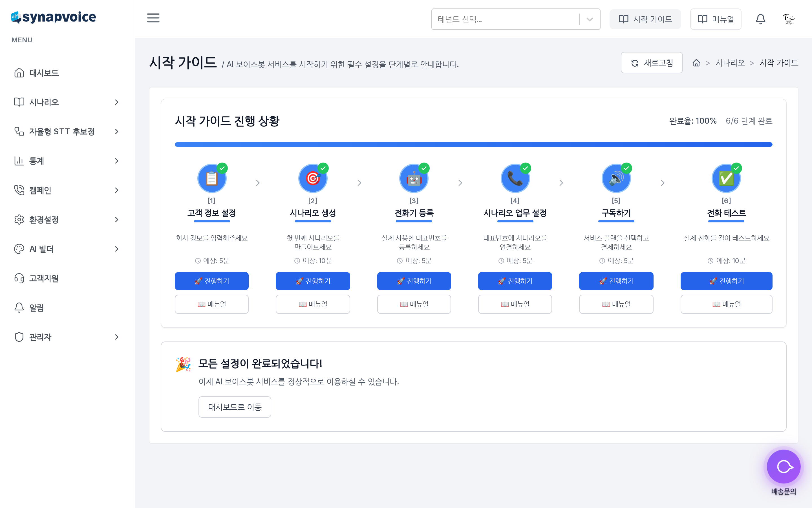This screenshot has width=812, height=508.
Task: Click the AI 빌더 palette icon
Action: tap(19, 249)
